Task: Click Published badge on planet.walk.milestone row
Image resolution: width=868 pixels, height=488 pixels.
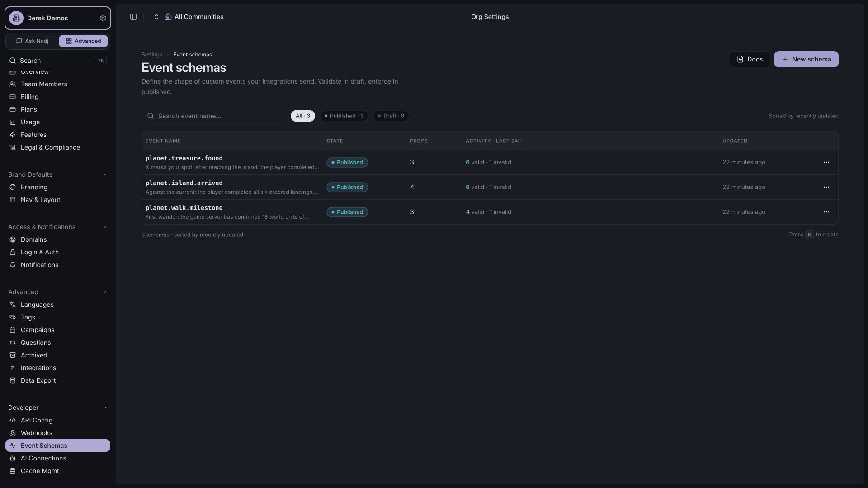Action: tap(347, 212)
